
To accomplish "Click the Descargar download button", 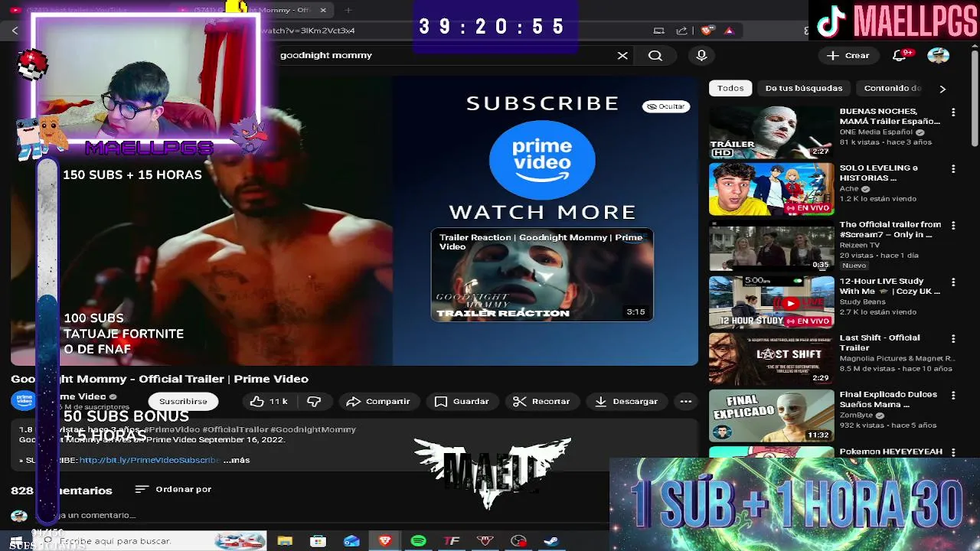I will click(626, 401).
